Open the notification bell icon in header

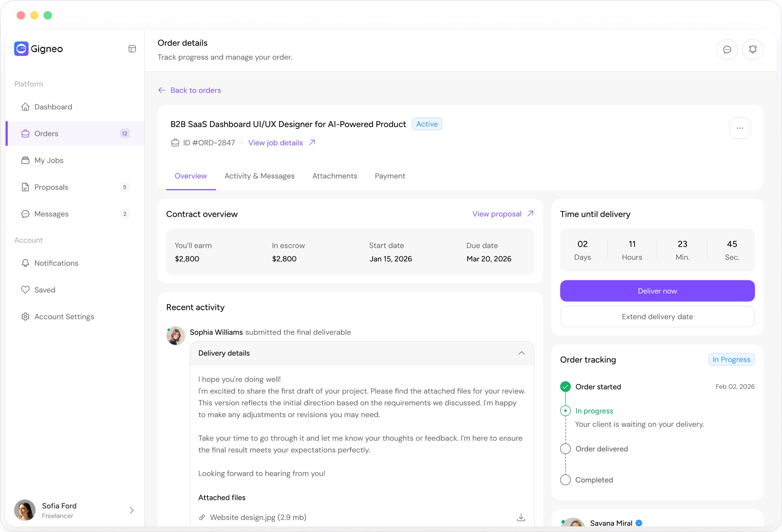(x=753, y=49)
